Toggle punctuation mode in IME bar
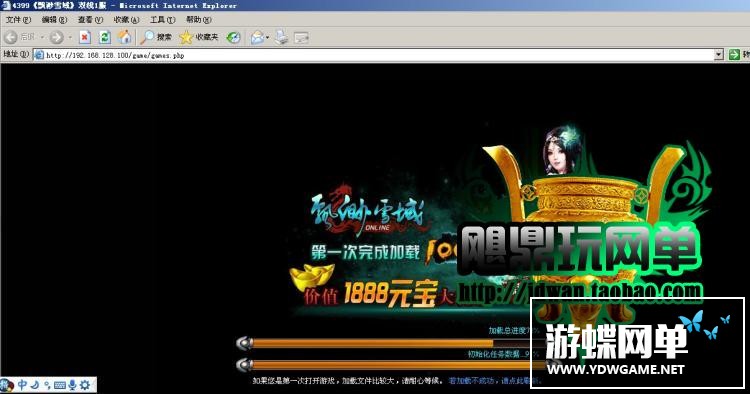Viewport: 750px width, 394px height. coord(47,384)
